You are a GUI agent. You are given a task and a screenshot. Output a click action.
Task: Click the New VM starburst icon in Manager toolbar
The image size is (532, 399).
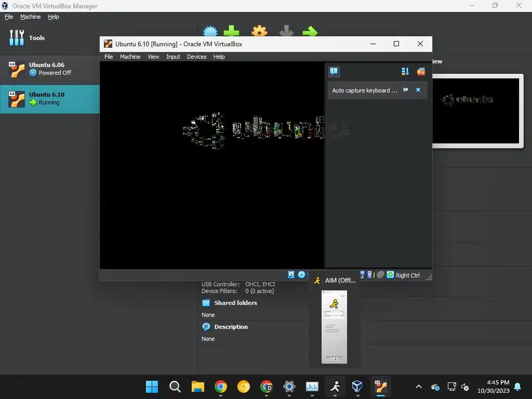coord(210,31)
